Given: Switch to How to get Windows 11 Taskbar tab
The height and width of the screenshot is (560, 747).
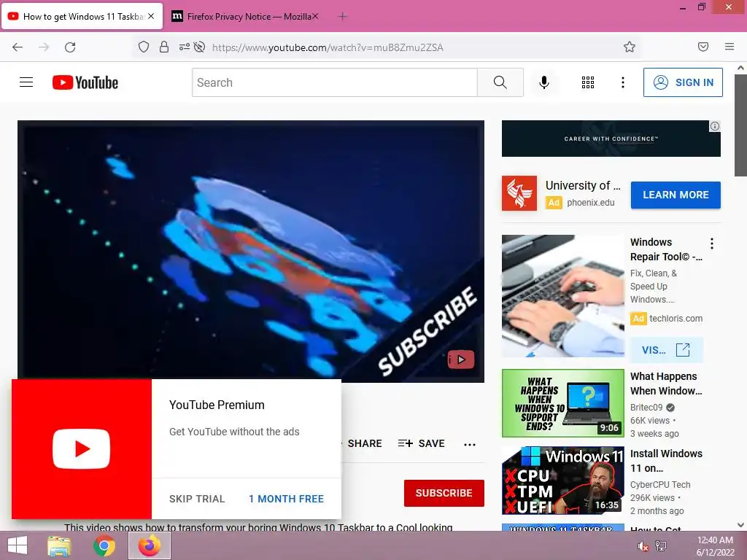Looking at the screenshot, I should 82,16.
